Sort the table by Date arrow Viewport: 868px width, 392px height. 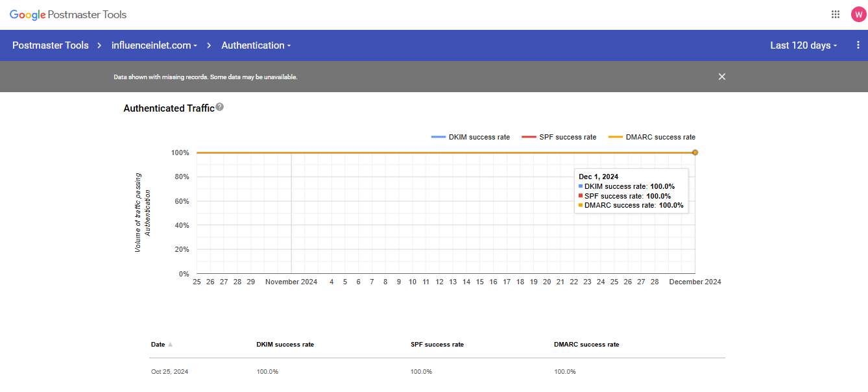(170, 345)
